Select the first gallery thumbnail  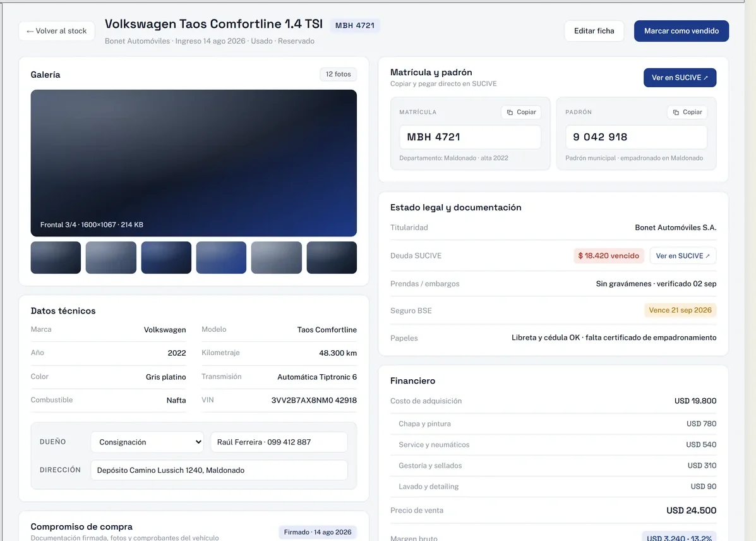pyautogui.click(x=56, y=258)
